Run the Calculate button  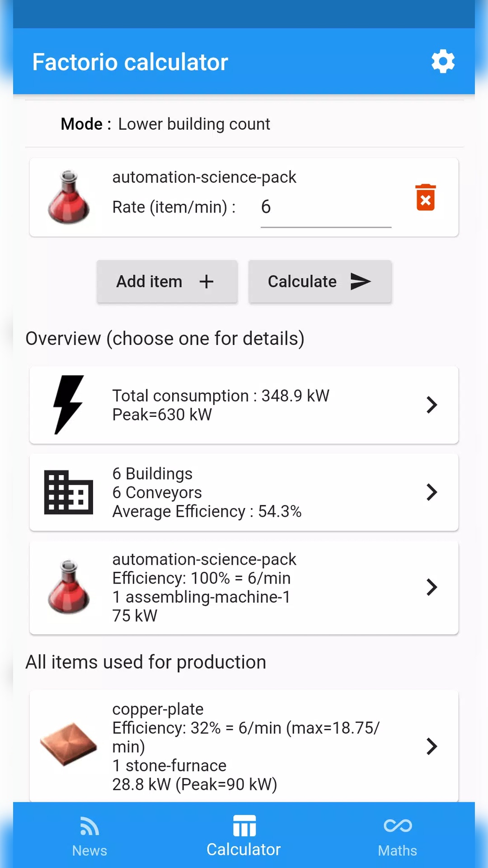(320, 281)
